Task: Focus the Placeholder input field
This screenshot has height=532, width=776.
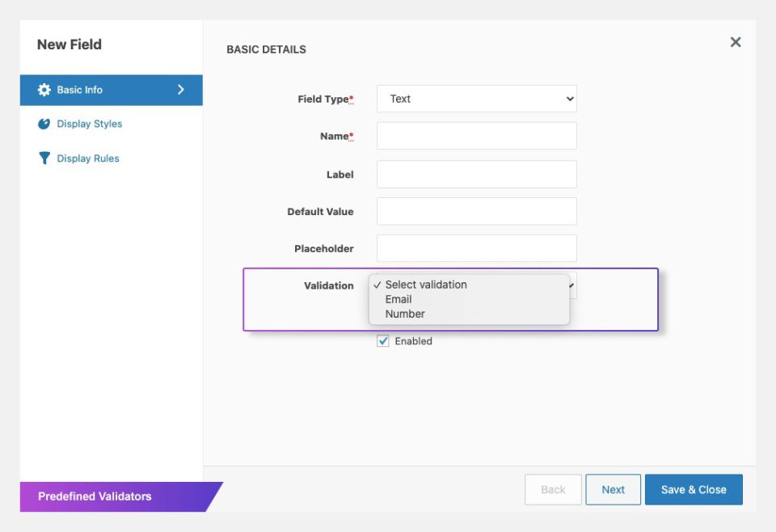Action: point(476,248)
